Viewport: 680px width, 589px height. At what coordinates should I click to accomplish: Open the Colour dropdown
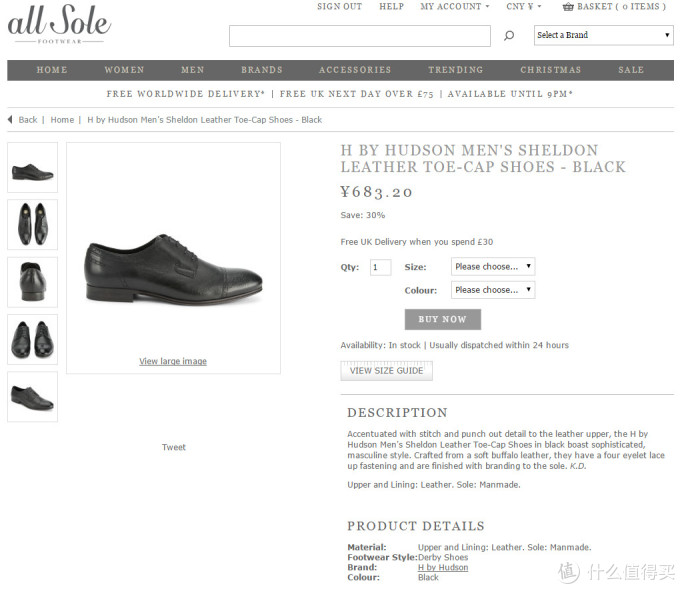tap(493, 290)
